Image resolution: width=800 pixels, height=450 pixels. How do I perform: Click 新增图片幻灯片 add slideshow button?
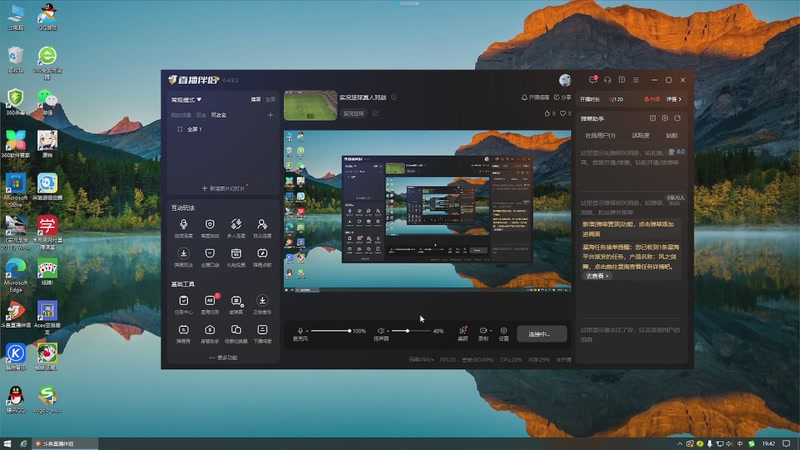coord(223,188)
